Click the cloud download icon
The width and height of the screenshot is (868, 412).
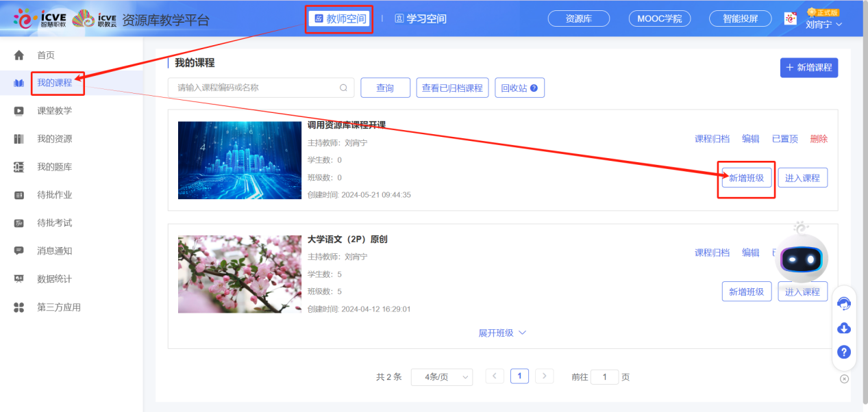pyautogui.click(x=843, y=328)
